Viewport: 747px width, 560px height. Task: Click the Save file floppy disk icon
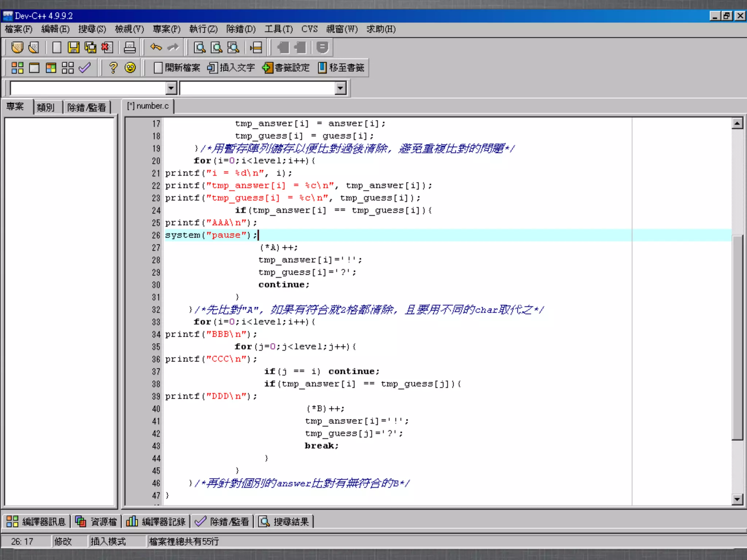[73, 47]
